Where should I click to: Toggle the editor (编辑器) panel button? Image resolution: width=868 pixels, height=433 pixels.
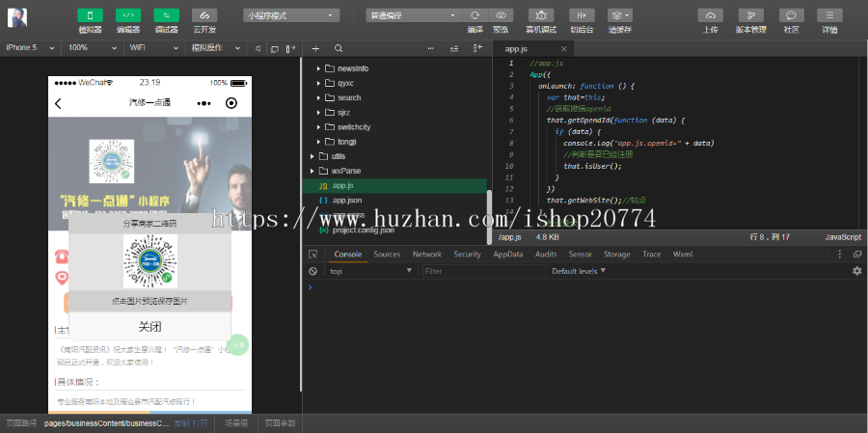point(128,15)
